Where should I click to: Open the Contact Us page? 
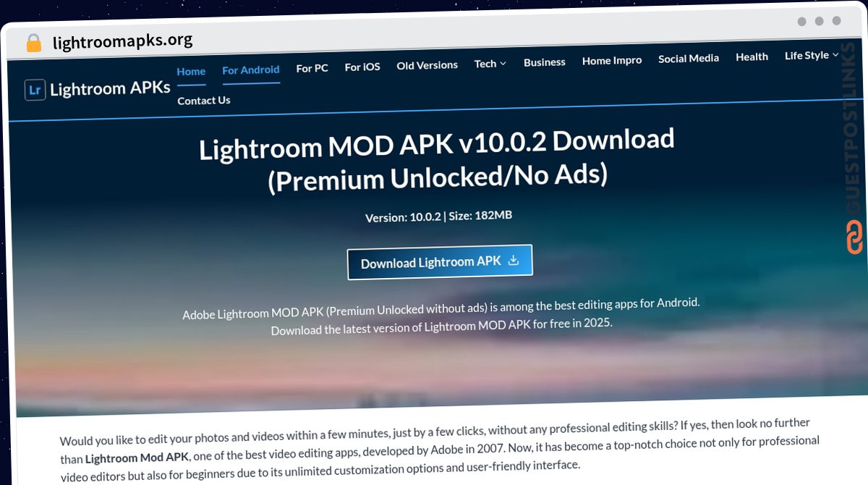click(x=204, y=101)
